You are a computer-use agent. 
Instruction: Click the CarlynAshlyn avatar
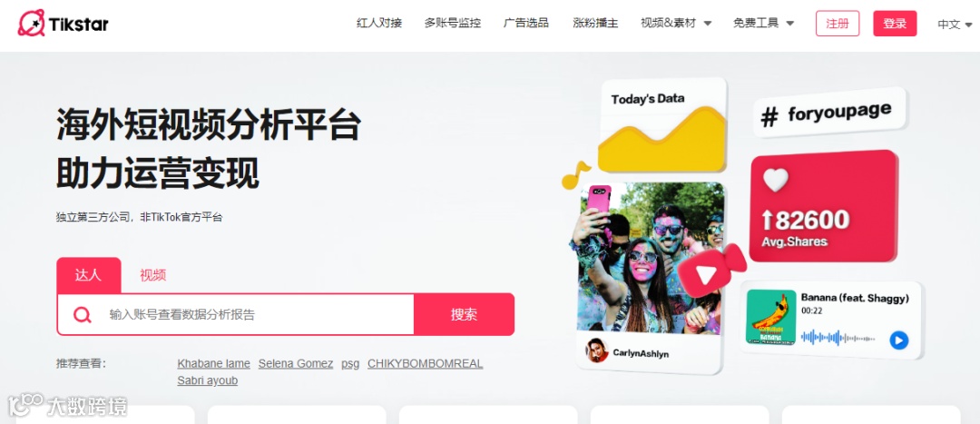pos(597,350)
